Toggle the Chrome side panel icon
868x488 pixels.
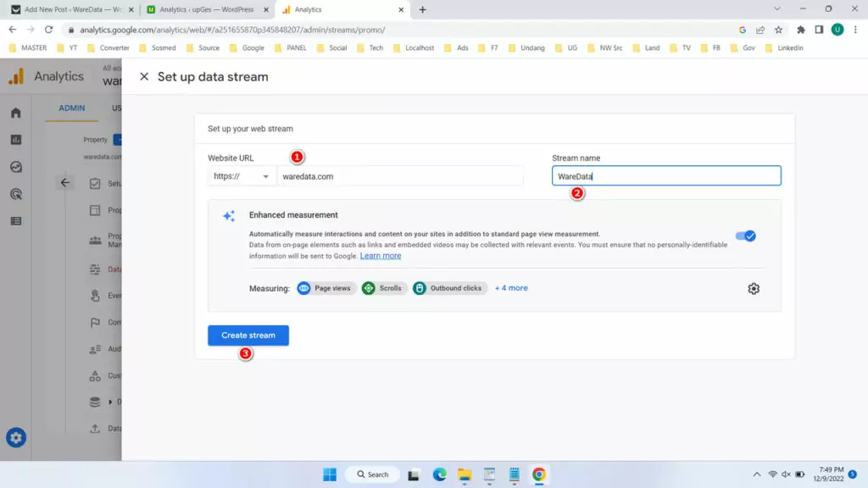[x=819, y=30]
